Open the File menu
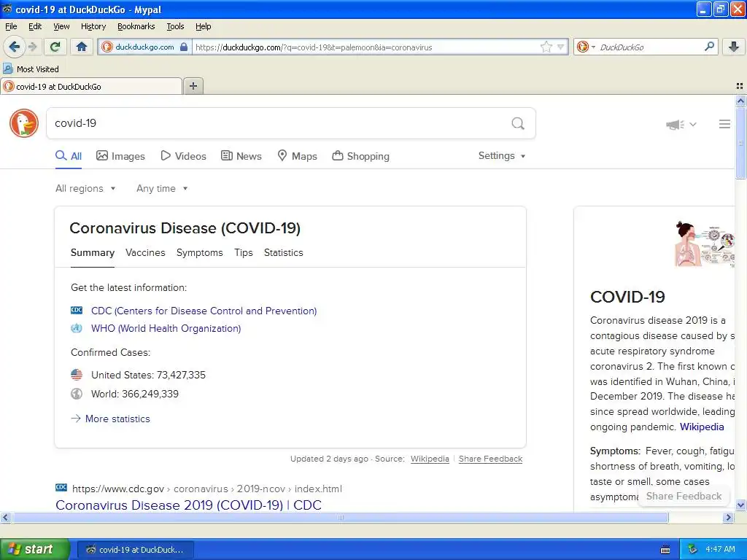The height and width of the screenshot is (560, 747). point(11,26)
